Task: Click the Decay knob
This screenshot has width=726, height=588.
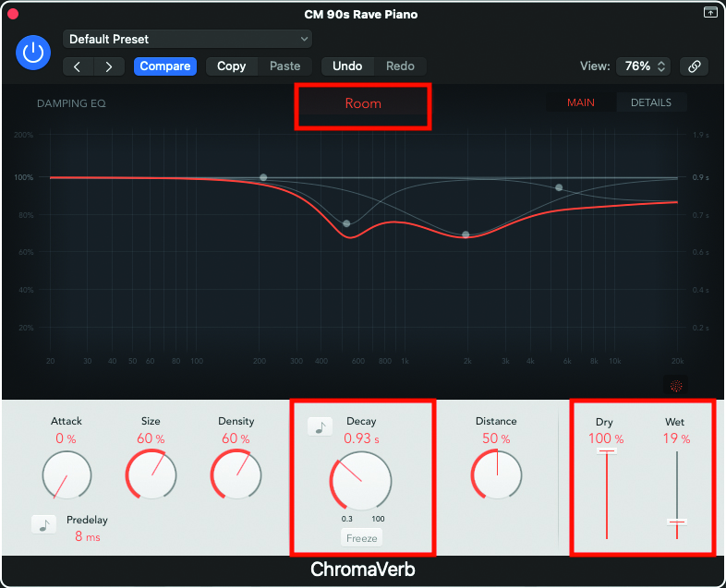Action: pyautogui.click(x=361, y=481)
